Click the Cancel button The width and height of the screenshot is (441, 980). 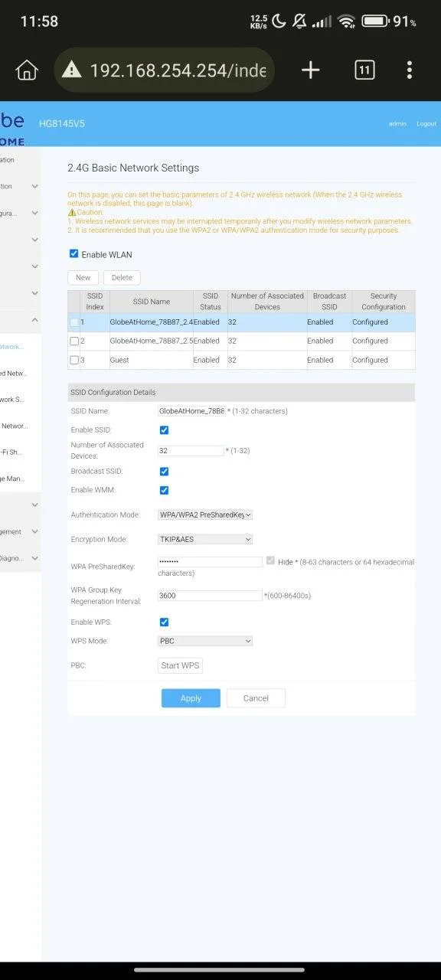pyautogui.click(x=256, y=698)
